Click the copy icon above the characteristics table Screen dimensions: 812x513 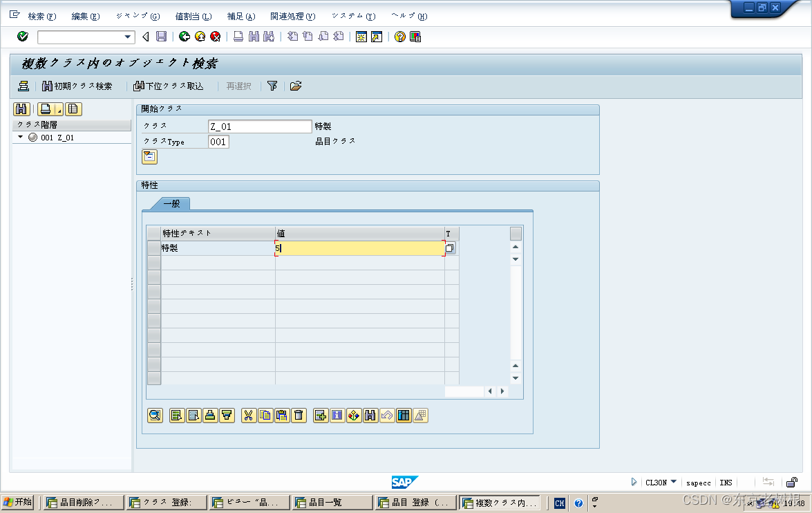click(x=266, y=416)
